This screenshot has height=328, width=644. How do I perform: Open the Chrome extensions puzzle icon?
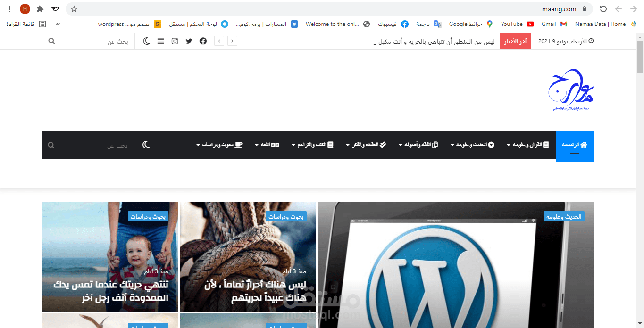point(40,9)
